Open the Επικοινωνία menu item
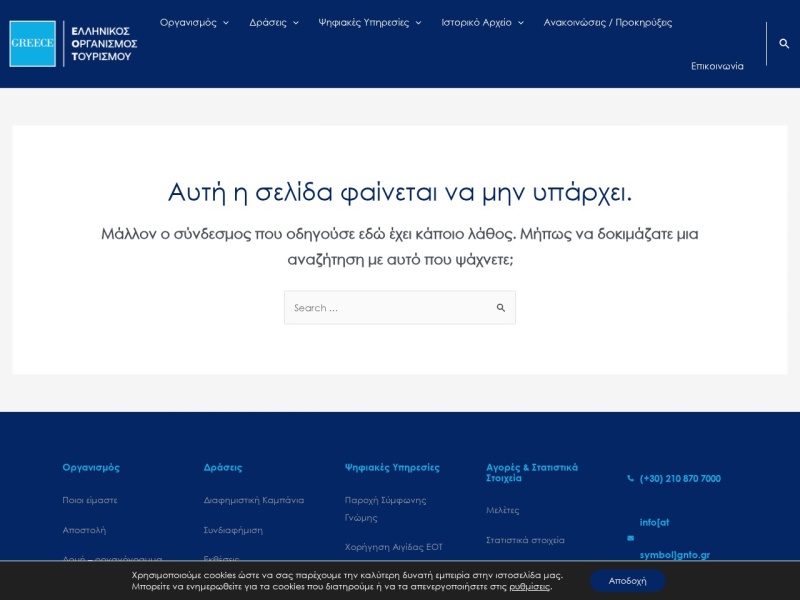The image size is (800, 600). pos(717,66)
